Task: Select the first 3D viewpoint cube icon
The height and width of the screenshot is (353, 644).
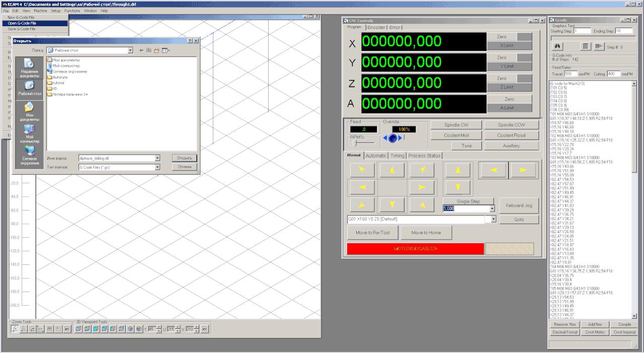Action: pyautogui.click(x=78, y=329)
